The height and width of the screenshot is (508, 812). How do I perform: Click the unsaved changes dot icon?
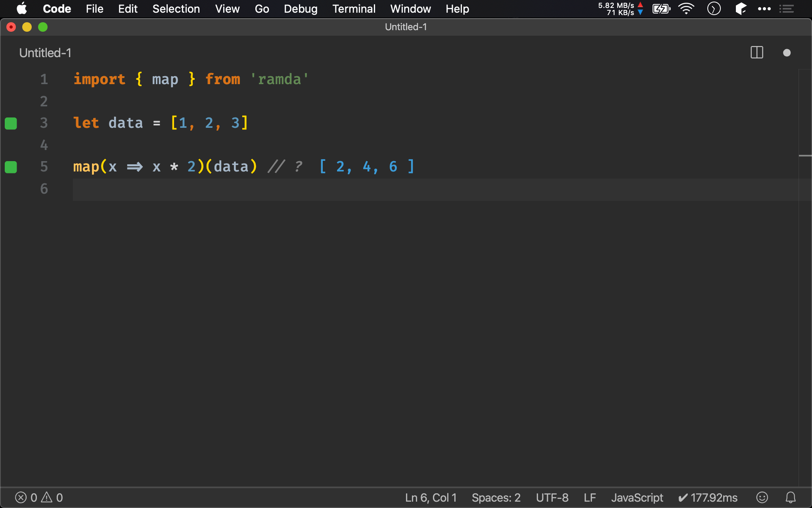pos(787,53)
